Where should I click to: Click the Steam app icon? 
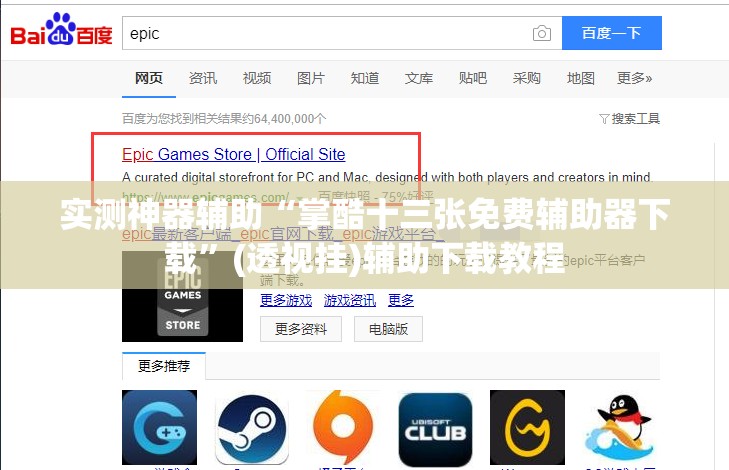click(x=252, y=429)
